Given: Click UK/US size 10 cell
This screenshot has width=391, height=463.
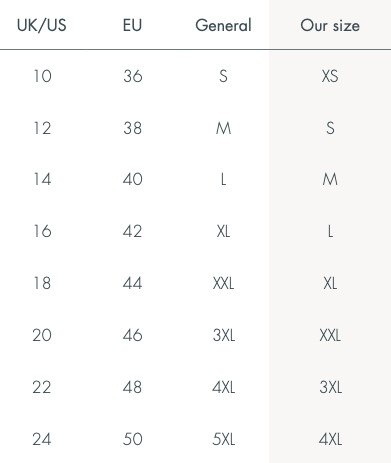Looking at the screenshot, I should [42, 76].
